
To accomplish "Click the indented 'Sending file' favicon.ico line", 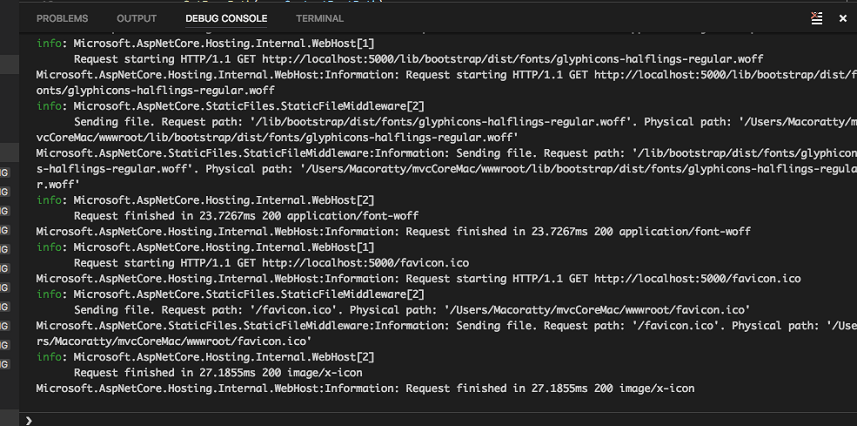I will 412,310.
